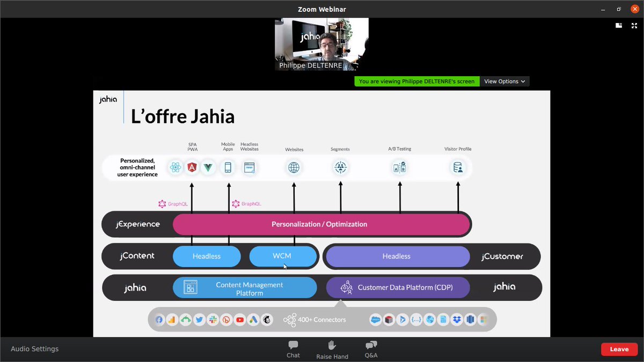
Task: Click the 'Segments' label
Action: [x=340, y=150]
